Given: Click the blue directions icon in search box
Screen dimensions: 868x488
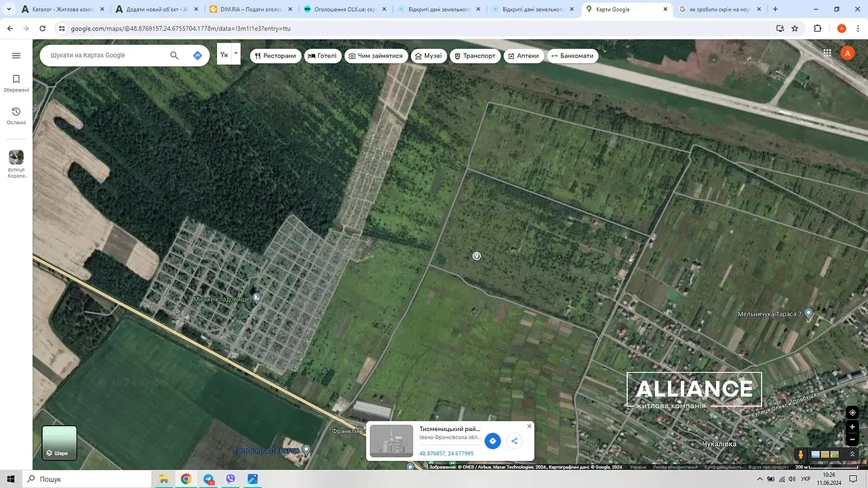Looking at the screenshot, I should pos(197,56).
